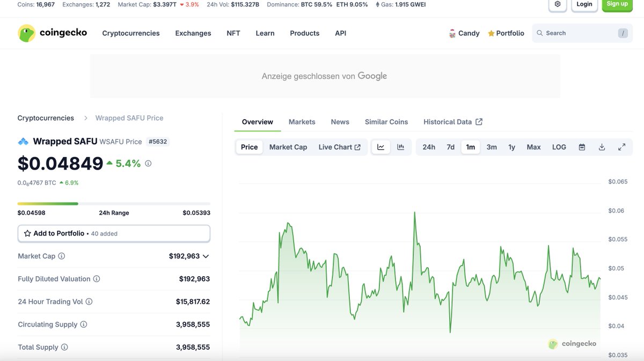Viewport: 644px width, 361px height.
Task: Click BTC 59.5% dominance figure
Action: coord(316,4)
